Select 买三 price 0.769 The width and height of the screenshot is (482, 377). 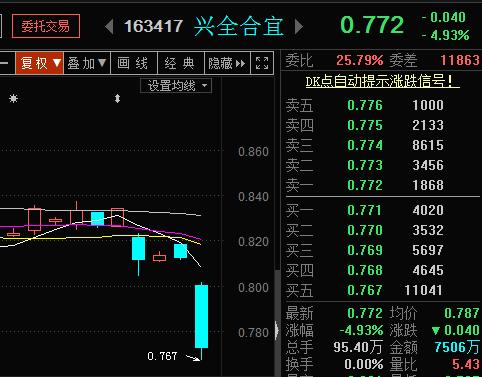click(365, 250)
